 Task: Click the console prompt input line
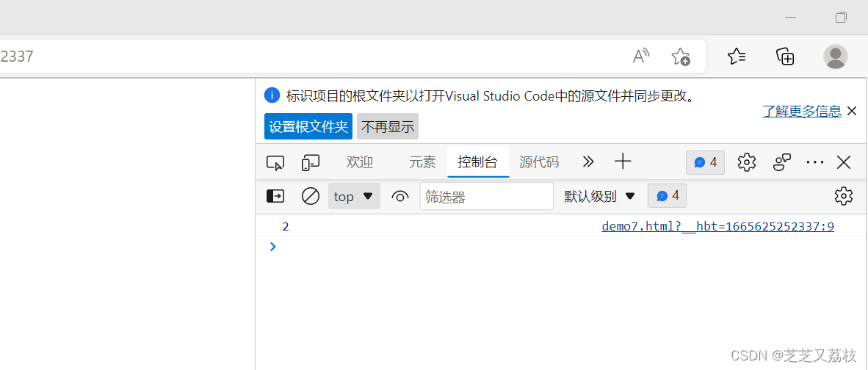pyautogui.click(x=562, y=247)
